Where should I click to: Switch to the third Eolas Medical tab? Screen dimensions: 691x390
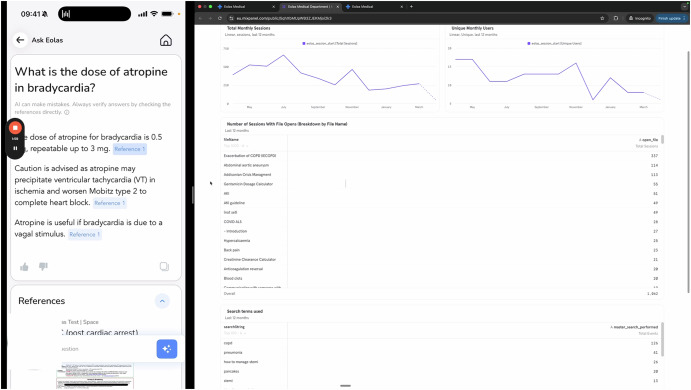(375, 7)
